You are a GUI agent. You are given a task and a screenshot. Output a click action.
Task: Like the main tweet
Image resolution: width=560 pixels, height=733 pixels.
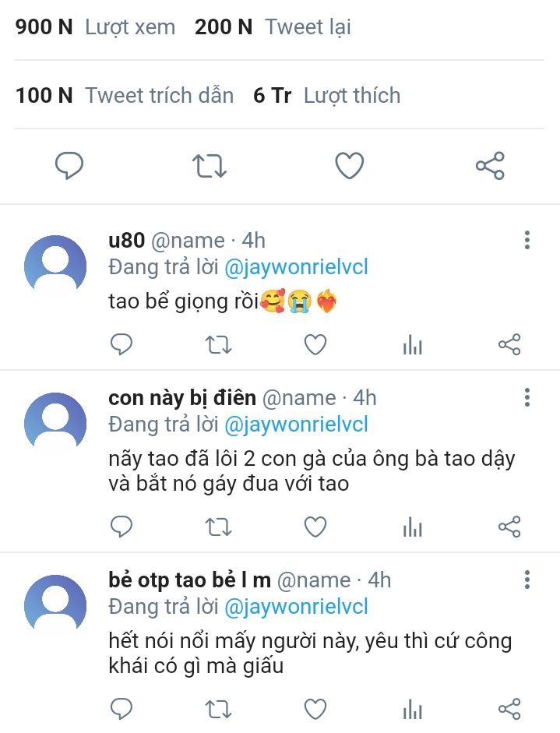[350, 166]
